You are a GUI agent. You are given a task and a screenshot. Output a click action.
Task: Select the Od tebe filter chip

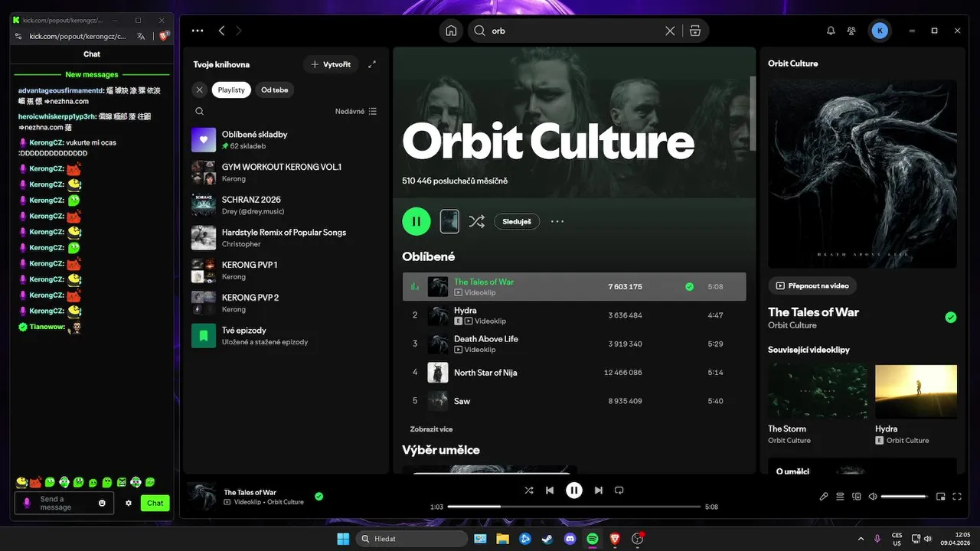click(x=275, y=90)
